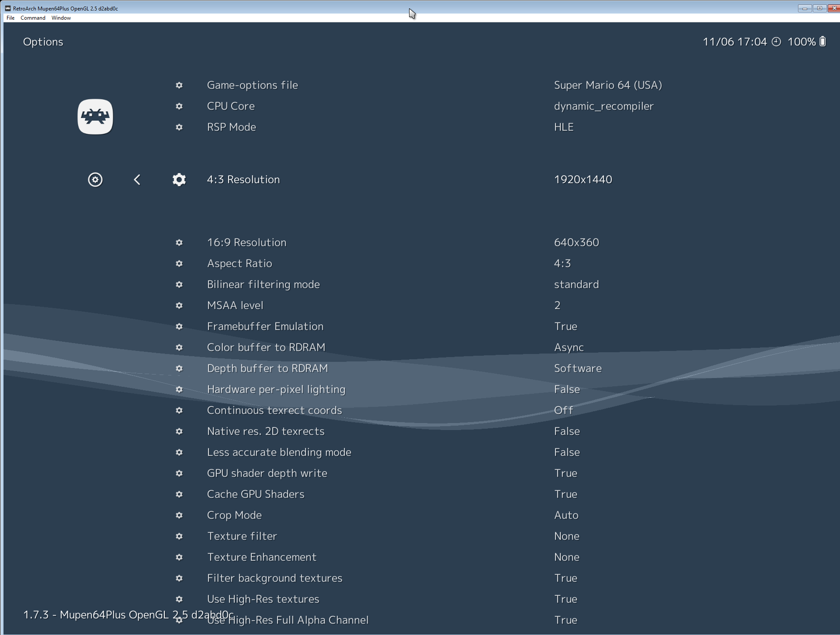Click the gear icon beside Crop Mode
Image resolution: width=840 pixels, height=635 pixels.
point(179,515)
